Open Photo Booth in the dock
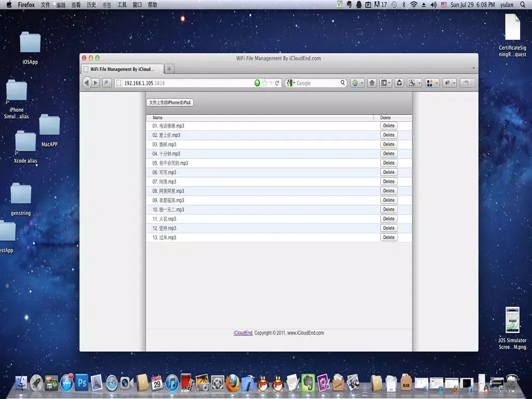This screenshot has width=532, height=399. pos(187,383)
